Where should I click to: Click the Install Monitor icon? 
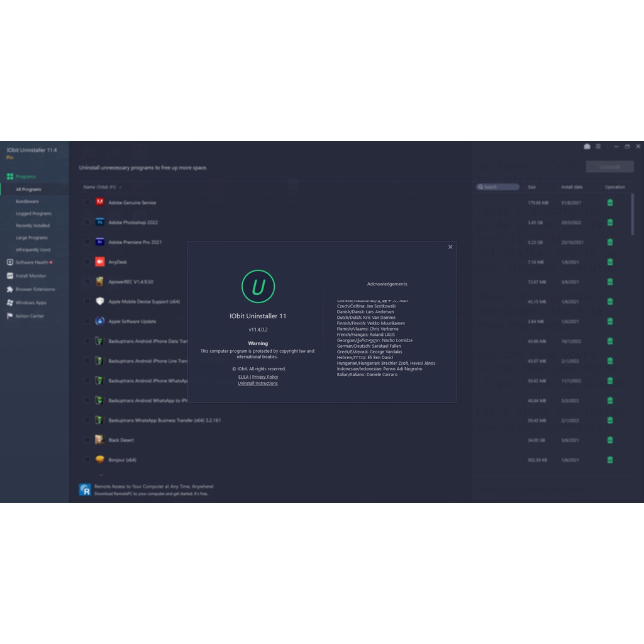(10, 275)
